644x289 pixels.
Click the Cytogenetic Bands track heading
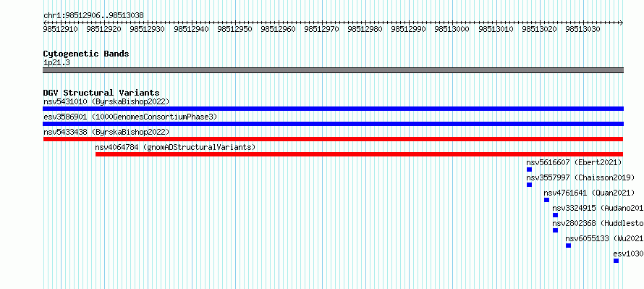coord(86,54)
